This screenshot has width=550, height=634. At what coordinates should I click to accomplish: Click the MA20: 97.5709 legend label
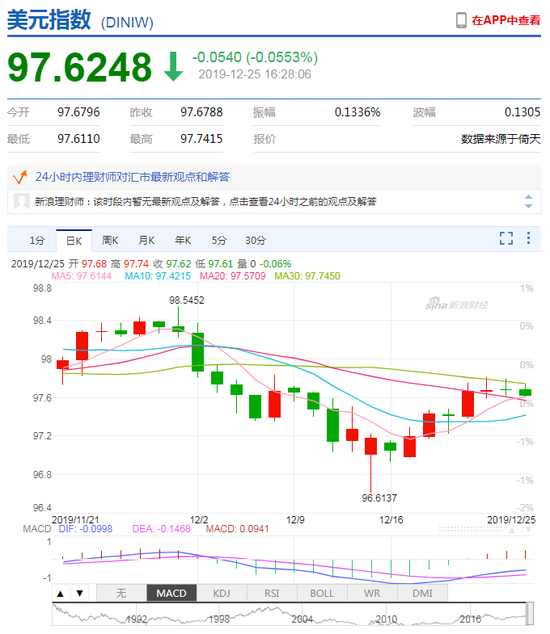[x=233, y=276]
